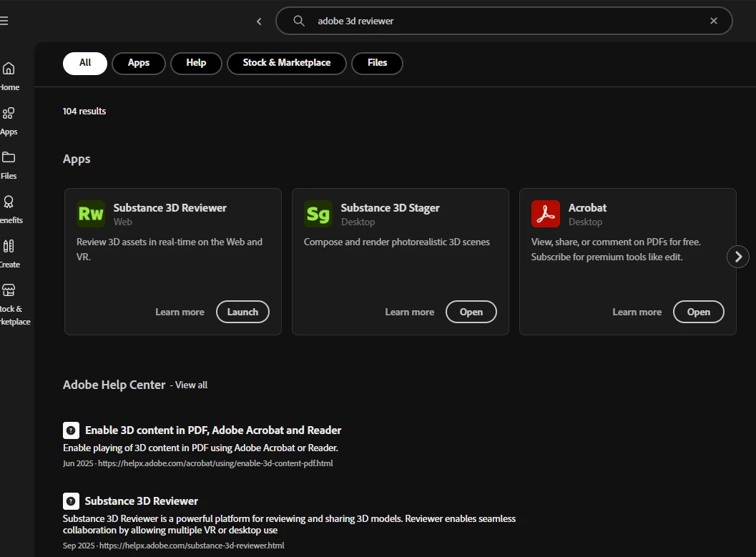
Task: Click the Acrobat card title
Action: pos(587,207)
